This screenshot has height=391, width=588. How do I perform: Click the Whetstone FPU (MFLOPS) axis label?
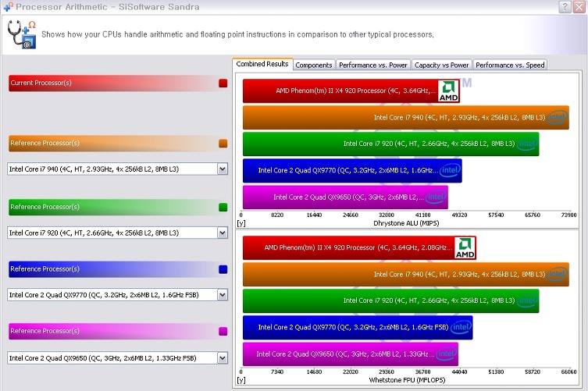click(407, 380)
